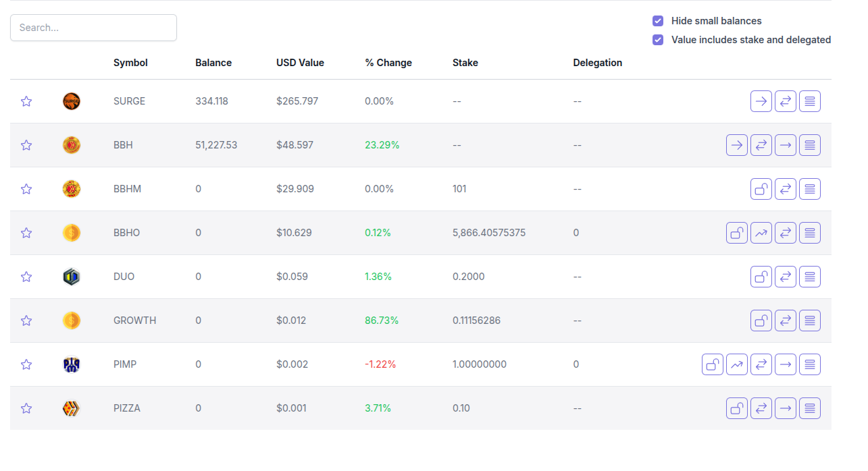Click the USD Value column header
868x471 pixels.
pos(300,63)
